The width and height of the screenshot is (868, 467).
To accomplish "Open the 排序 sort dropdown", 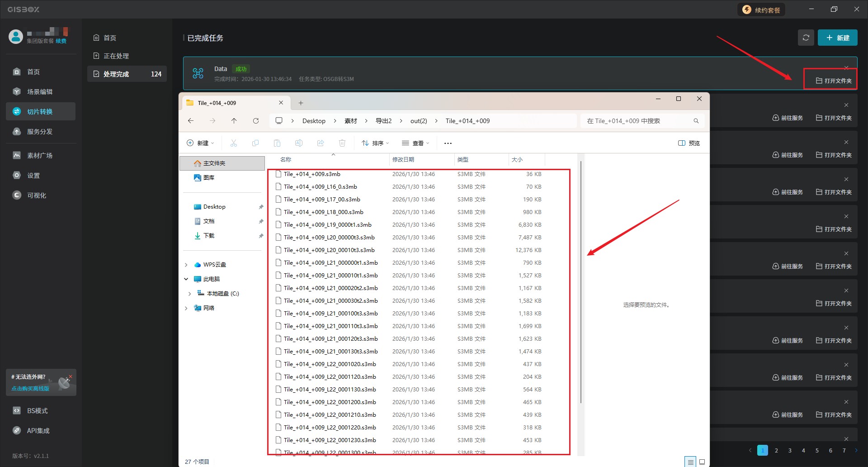I will (x=375, y=143).
